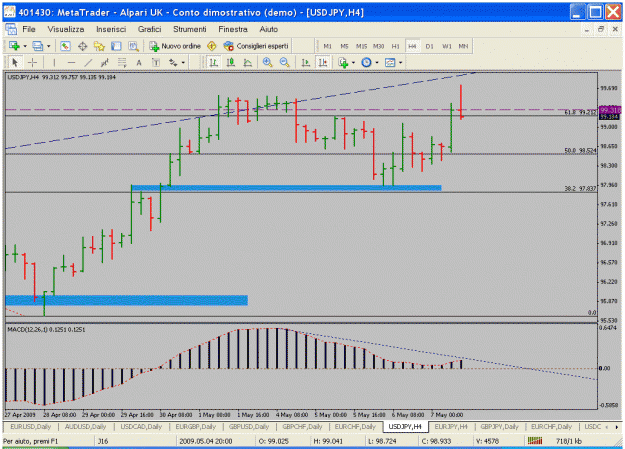Open the Periodicity clock icon
The image size is (625, 449).
(x=366, y=63)
